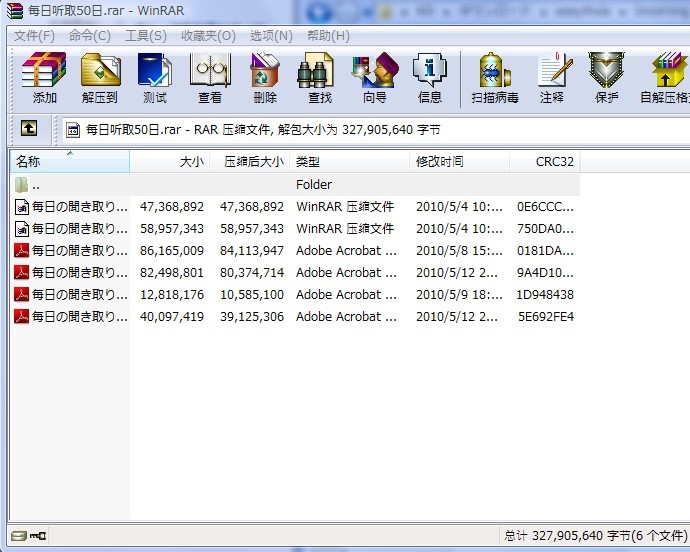Click the address bar archive path field
This screenshot has height=552, width=690.
pyautogui.click(x=376, y=130)
